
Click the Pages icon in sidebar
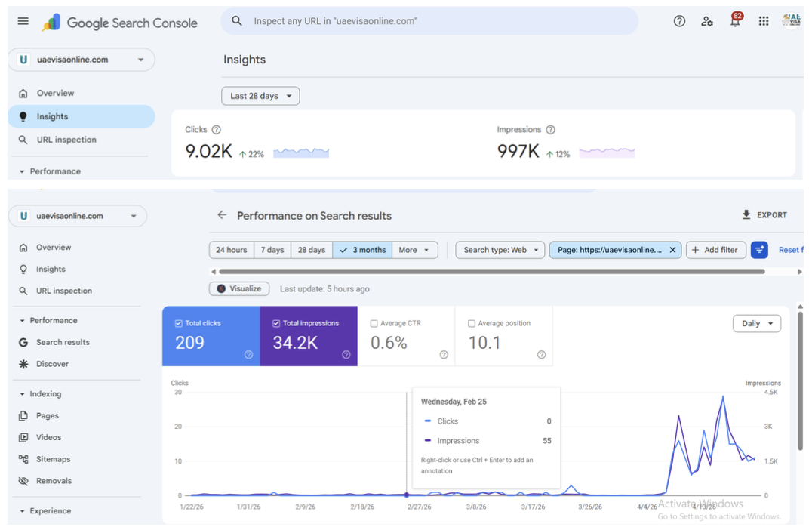(23, 415)
